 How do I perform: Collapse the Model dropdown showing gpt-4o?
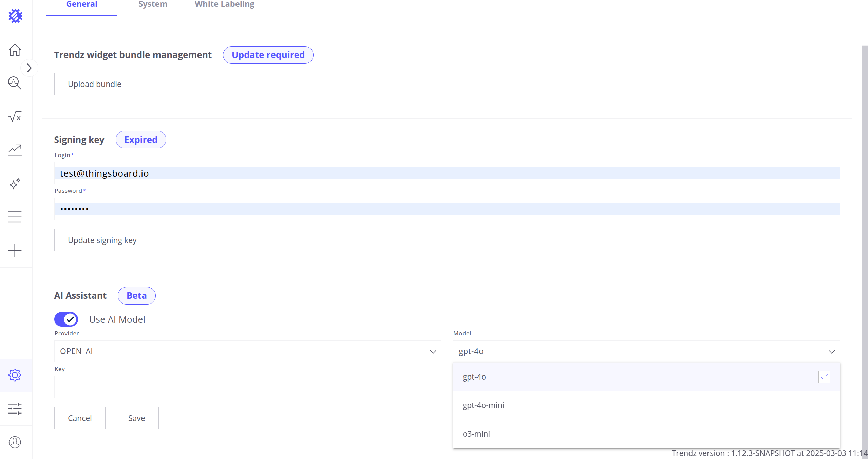coord(646,351)
